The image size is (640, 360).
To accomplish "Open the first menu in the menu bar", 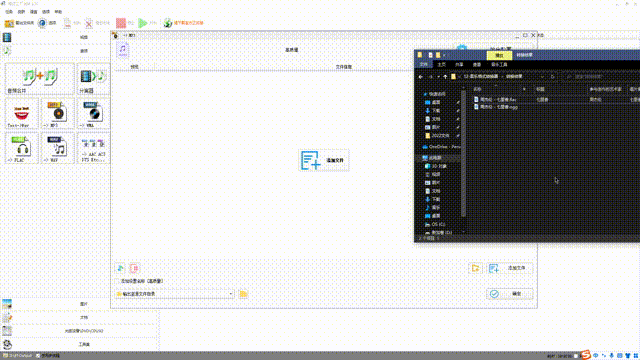I will pos(9,12).
